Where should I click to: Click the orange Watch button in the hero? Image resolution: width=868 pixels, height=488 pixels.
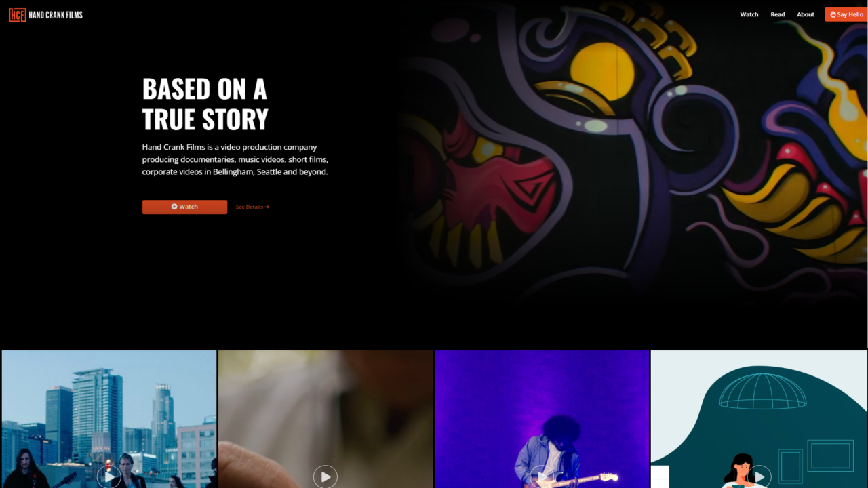tap(184, 207)
